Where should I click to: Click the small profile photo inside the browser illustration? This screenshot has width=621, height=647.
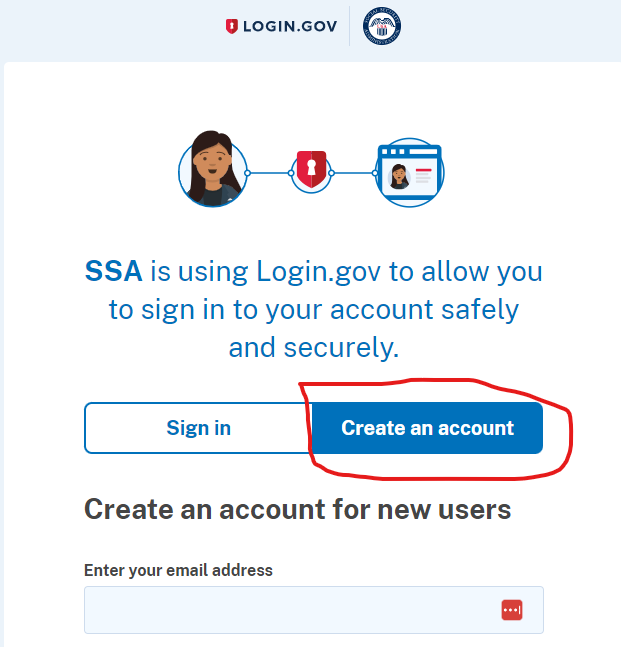coord(399,177)
